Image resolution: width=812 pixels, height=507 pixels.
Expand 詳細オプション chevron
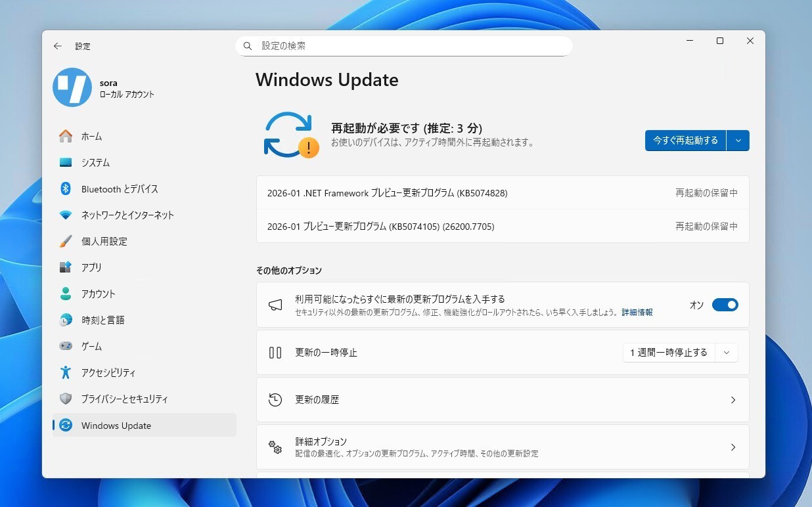click(x=734, y=447)
